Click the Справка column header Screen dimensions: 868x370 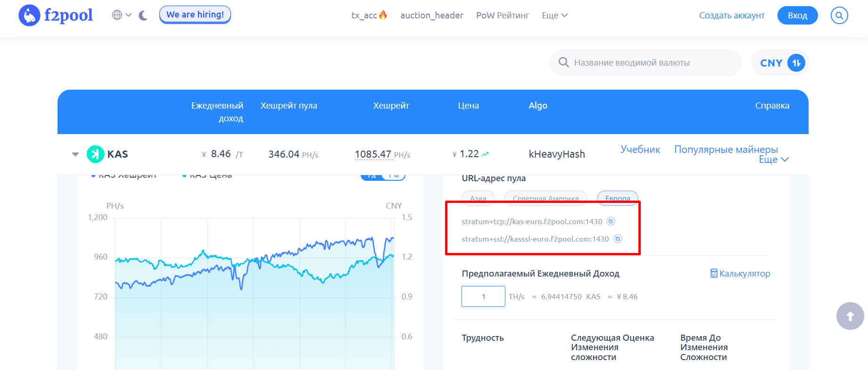[x=772, y=106]
